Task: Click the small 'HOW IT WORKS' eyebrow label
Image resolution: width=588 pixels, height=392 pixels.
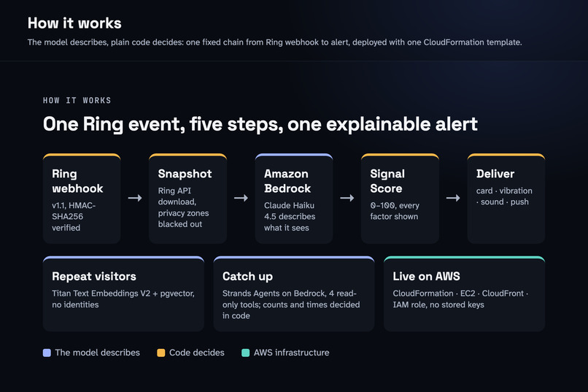Action: tap(77, 101)
